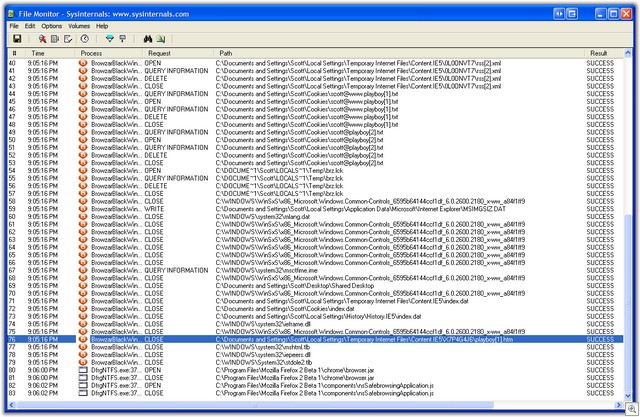
Task: Click row 73 History.IE5\index.dat path
Action: point(318,316)
